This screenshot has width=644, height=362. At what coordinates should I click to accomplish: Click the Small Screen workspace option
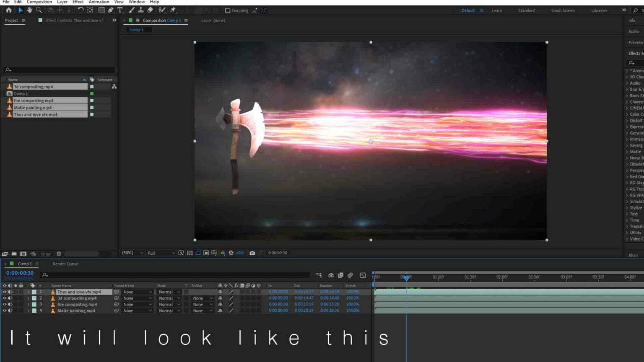pos(562,10)
